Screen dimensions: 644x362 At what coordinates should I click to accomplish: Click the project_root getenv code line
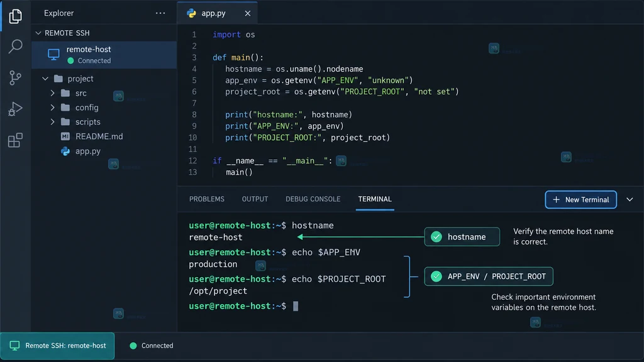click(341, 92)
